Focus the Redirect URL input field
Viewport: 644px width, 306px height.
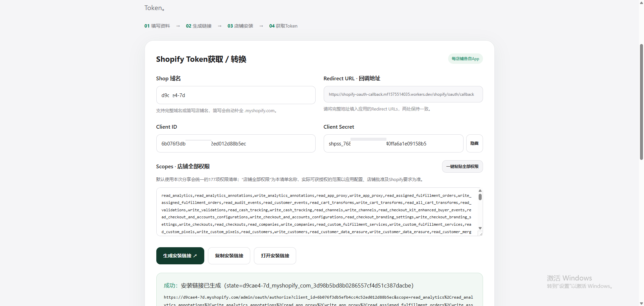pos(403,94)
